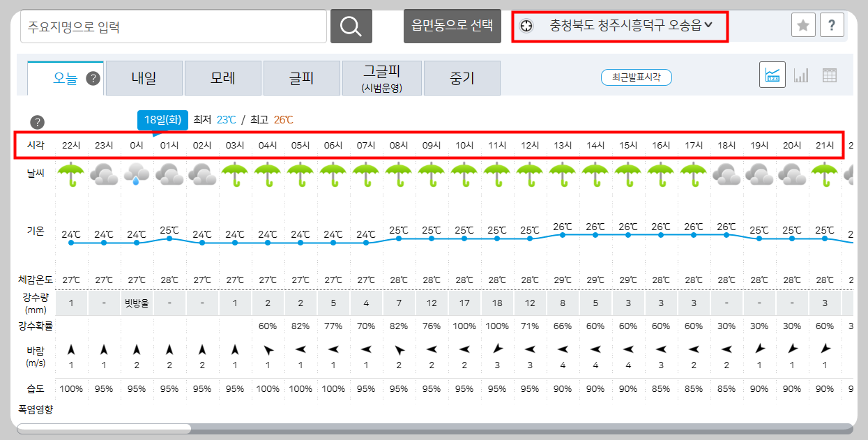Click the cloudy weather icon at 01시
This screenshot has width=868, height=440.
pyautogui.click(x=169, y=174)
